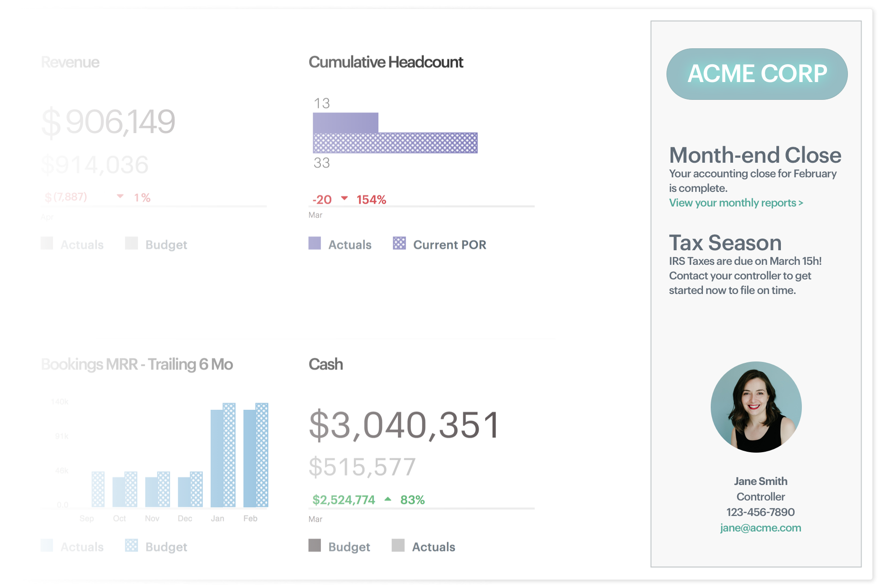Select the Feb bar in Bookings MRR chart

pyautogui.click(x=256, y=455)
